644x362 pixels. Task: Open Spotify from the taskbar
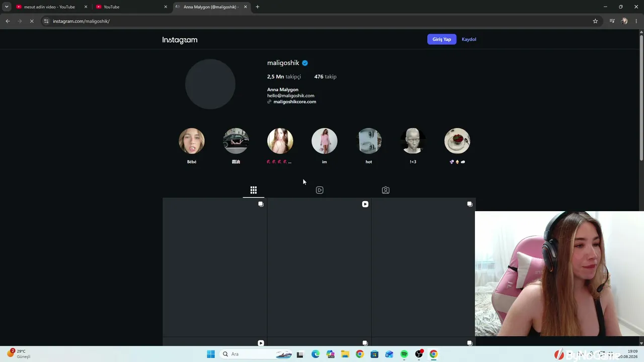[404, 354]
